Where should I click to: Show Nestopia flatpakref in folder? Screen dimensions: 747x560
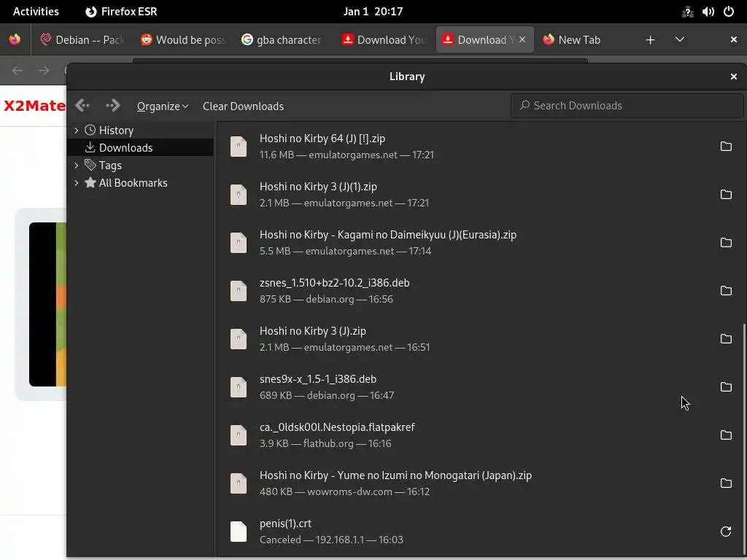726,435
